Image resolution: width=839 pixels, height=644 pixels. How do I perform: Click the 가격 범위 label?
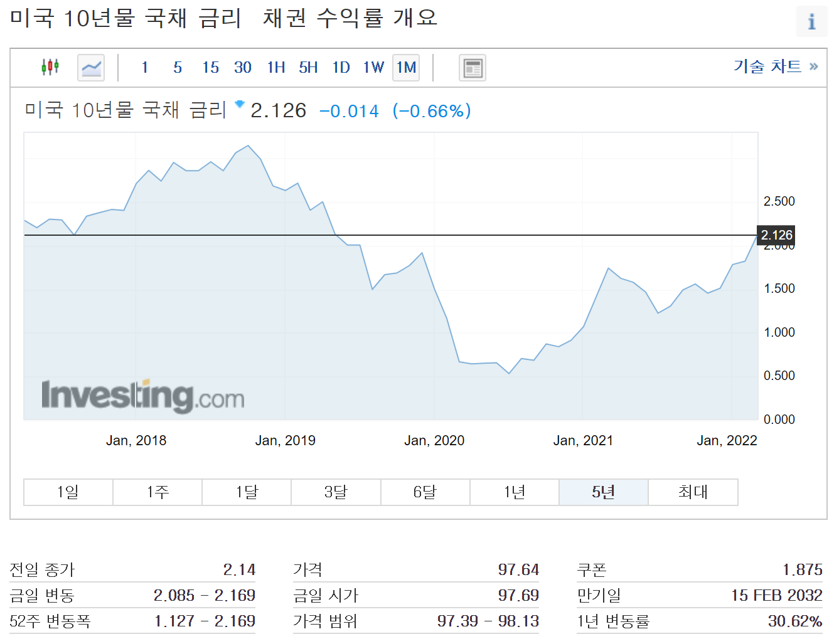tap(325, 621)
